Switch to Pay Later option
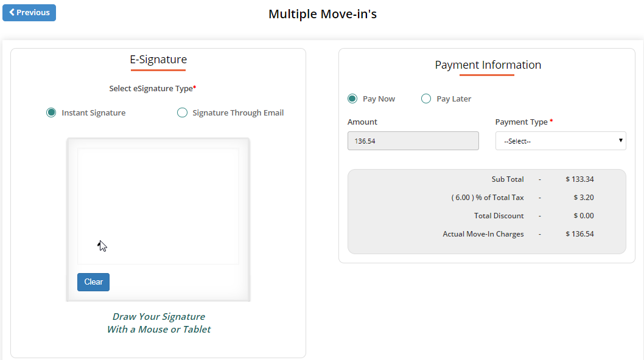 click(426, 99)
